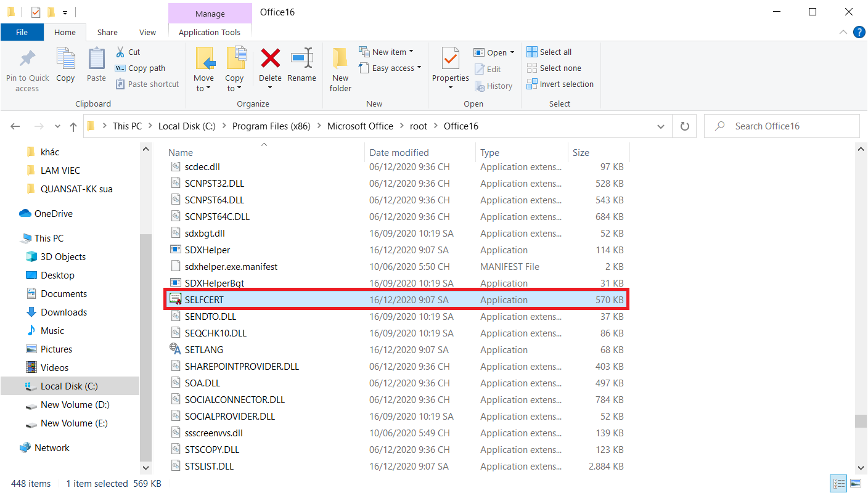Screen dimensions: 868x493
Task: Click the SDXHelper application icon
Action: point(175,250)
